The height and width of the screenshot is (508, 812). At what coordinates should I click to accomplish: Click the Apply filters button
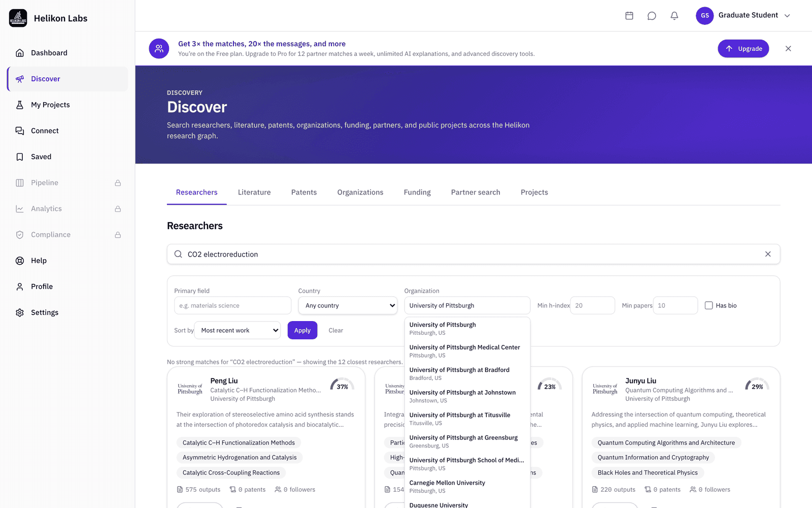pyautogui.click(x=302, y=330)
